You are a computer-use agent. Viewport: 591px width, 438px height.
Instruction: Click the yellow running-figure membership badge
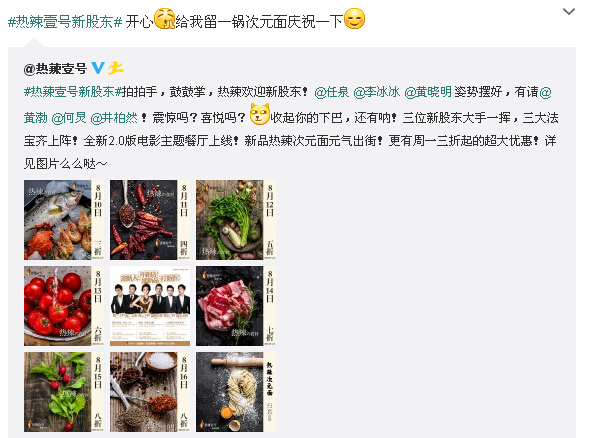click(116, 68)
